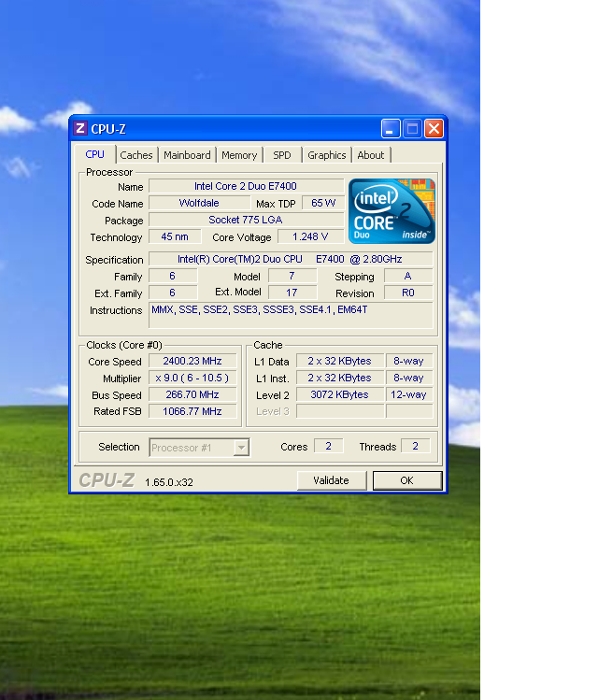Screen dimensions: 598x700
Task: Click the Bus Speed 266.70 MHz value
Action: point(192,394)
